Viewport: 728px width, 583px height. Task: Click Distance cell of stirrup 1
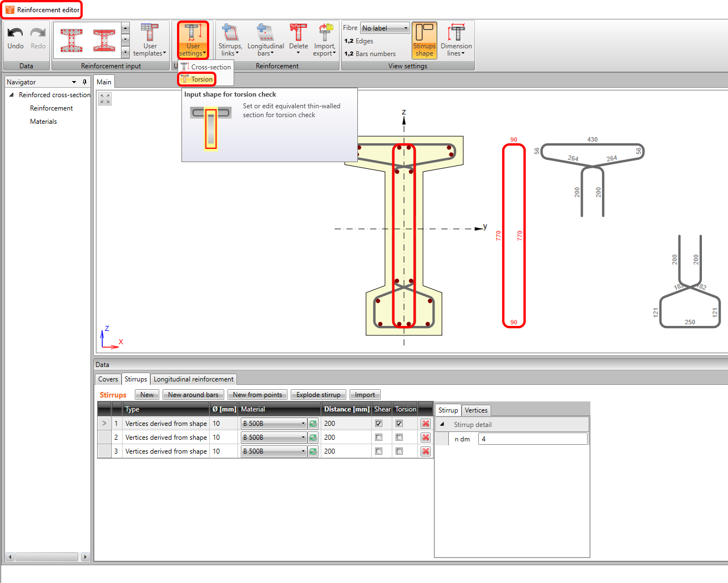coord(346,424)
